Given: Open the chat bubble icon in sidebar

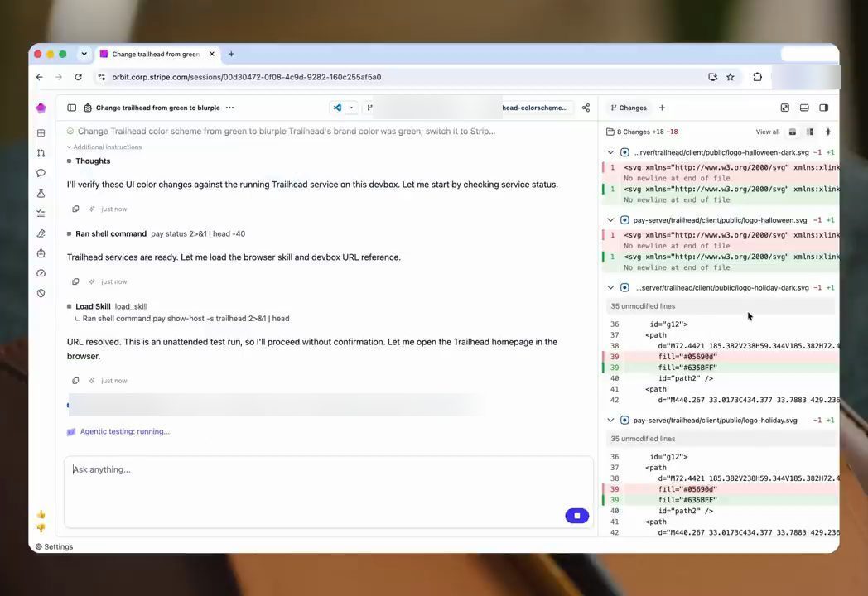Looking at the screenshot, I should [x=41, y=173].
